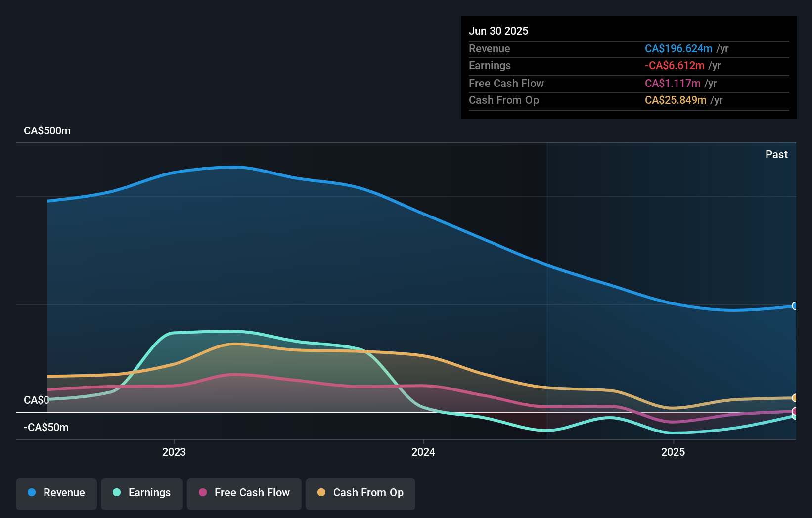Image resolution: width=812 pixels, height=518 pixels.
Task: Click the Earnings row label in tooltip
Action: (x=490, y=65)
